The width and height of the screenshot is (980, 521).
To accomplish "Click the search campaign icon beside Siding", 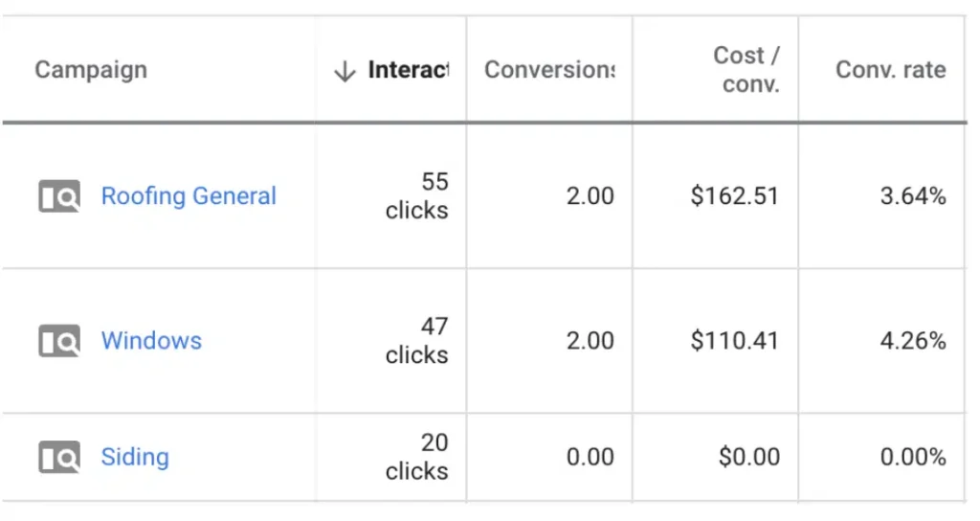I will click(x=58, y=457).
